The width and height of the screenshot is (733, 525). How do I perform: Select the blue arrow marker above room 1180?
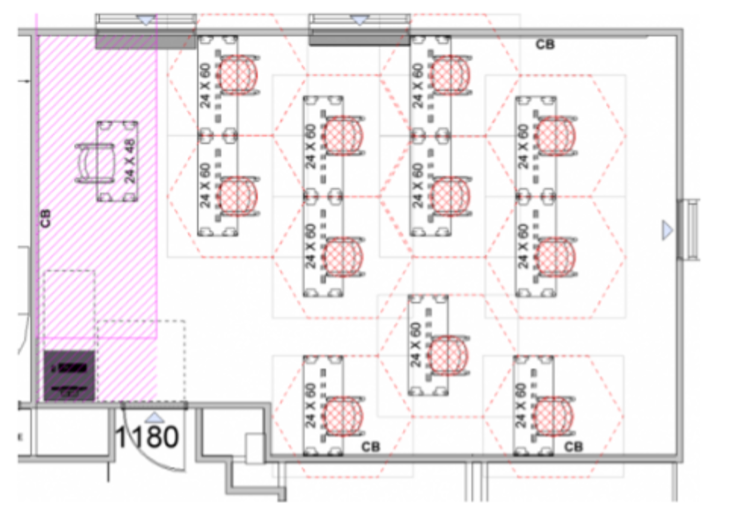tap(153, 415)
